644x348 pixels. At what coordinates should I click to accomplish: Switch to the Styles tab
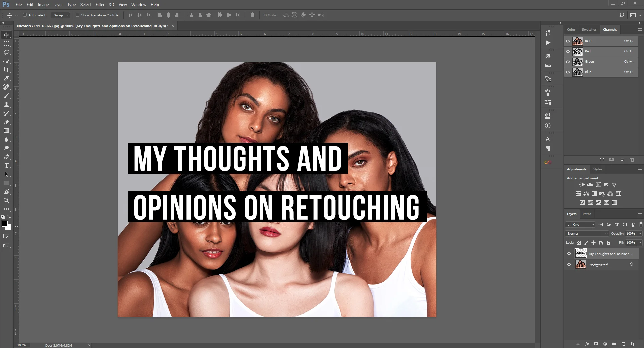tap(597, 169)
